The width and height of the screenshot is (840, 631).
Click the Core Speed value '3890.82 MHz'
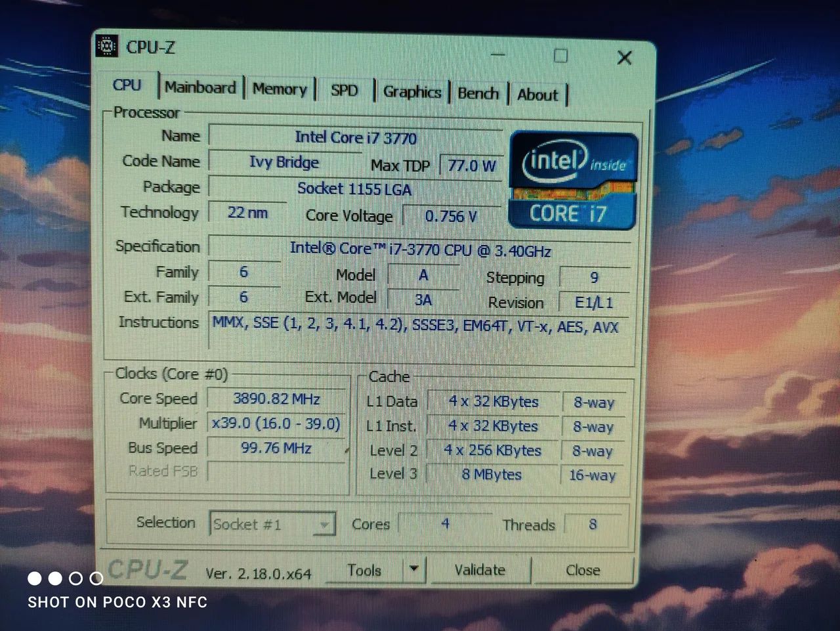point(276,399)
